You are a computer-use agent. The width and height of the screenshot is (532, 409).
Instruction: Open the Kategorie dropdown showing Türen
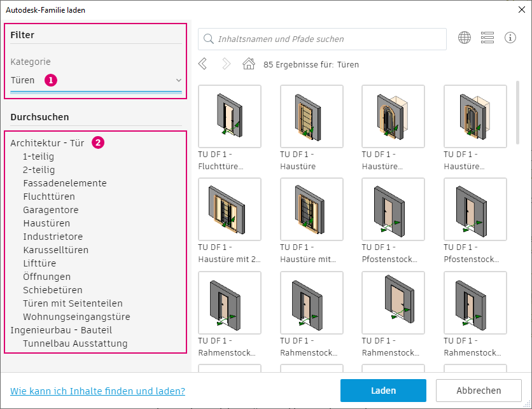point(96,80)
